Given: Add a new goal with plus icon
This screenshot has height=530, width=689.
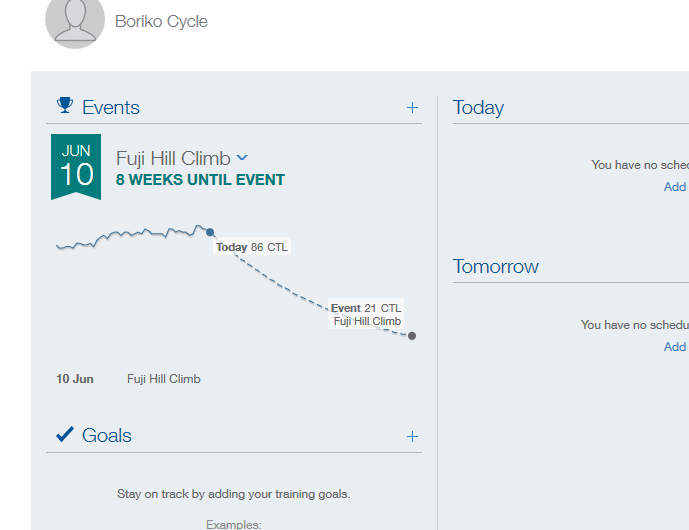Looking at the screenshot, I should [x=412, y=436].
